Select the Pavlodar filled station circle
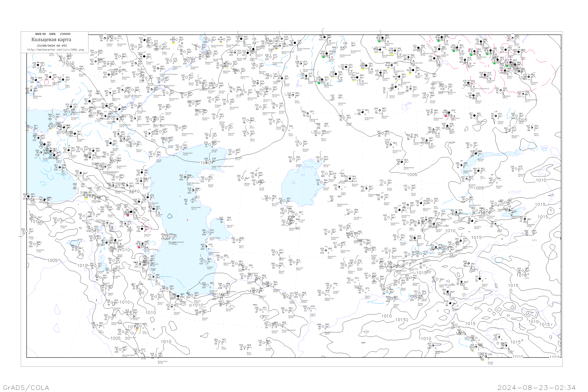The height and width of the screenshot is (392, 588). [485, 75]
